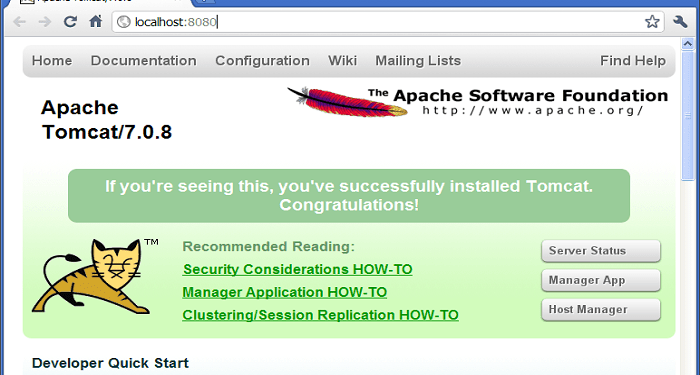Click the successfully installed Tomcat congratulations banner
Viewport: 700px width, 375px height.
click(349, 196)
